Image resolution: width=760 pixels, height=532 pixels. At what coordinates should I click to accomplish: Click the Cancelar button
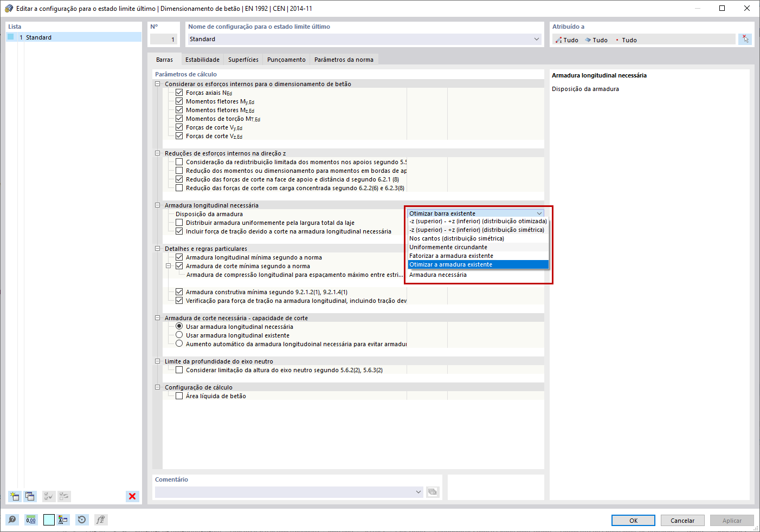[x=682, y=520]
